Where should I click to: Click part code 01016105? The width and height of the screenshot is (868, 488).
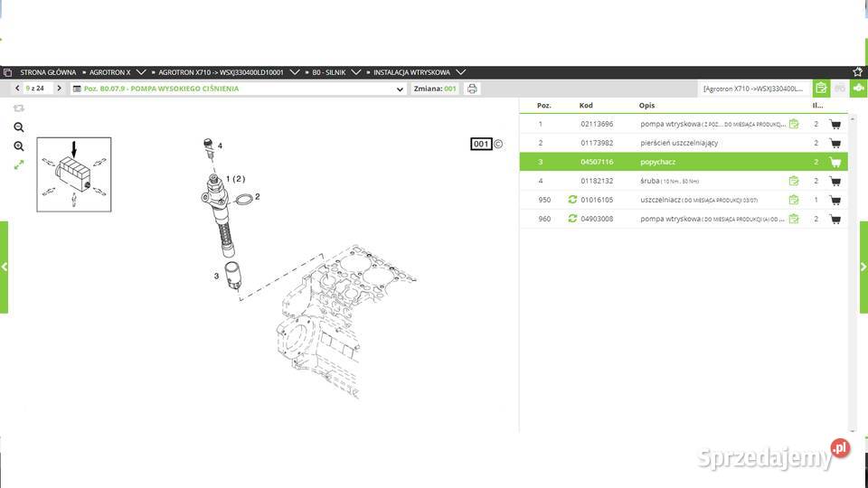597,200
